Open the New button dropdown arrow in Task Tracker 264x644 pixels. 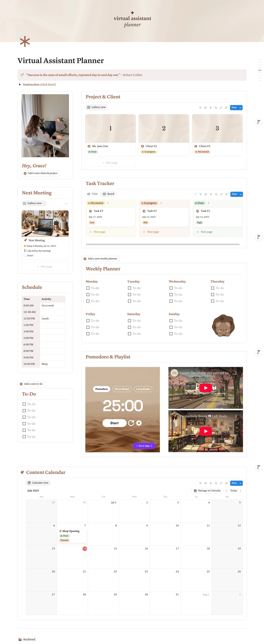(241, 194)
